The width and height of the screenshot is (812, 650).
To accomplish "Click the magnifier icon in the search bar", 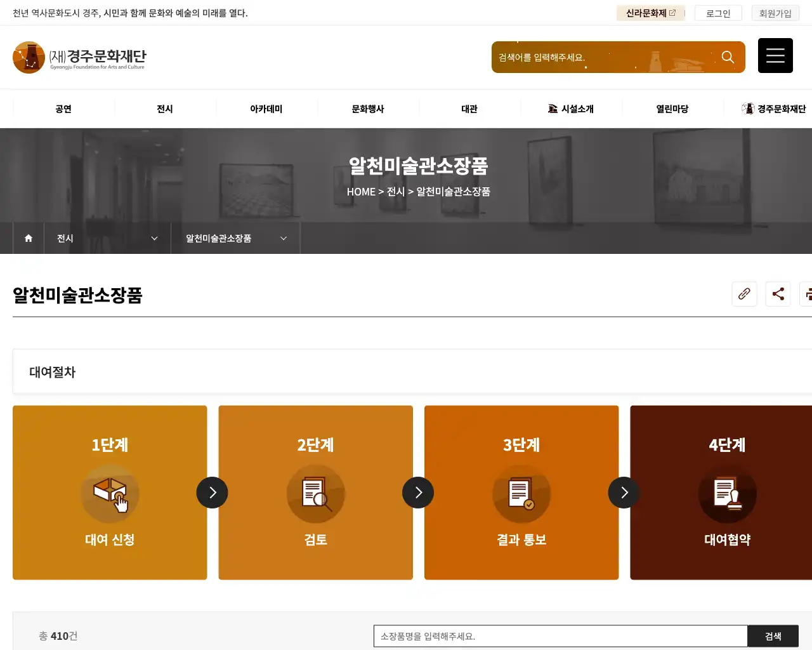I will (x=728, y=56).
